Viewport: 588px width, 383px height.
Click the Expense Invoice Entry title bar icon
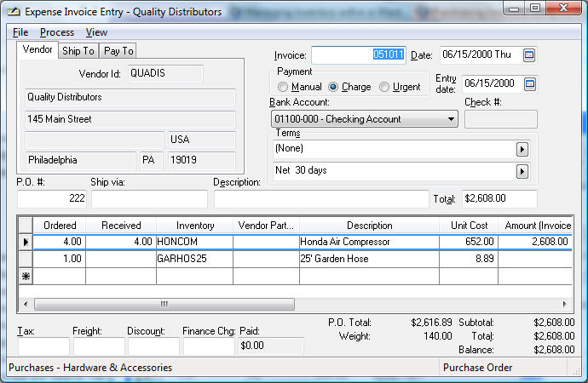point(13,12)
